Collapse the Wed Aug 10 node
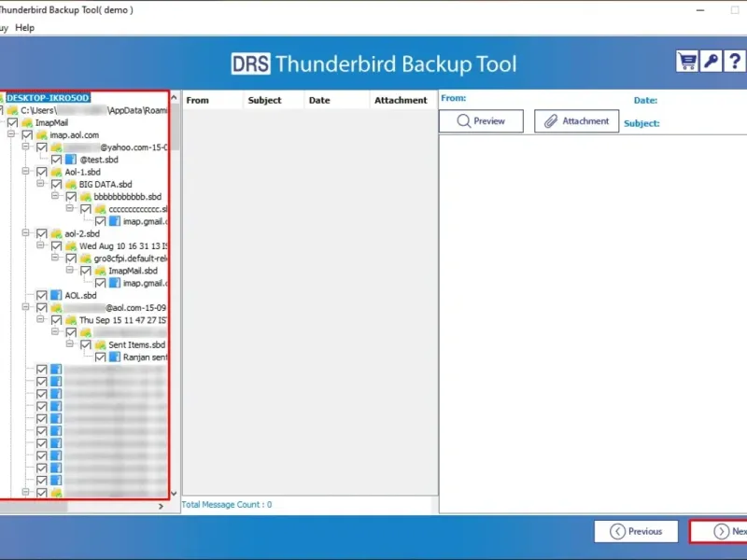 coord(40,245)
